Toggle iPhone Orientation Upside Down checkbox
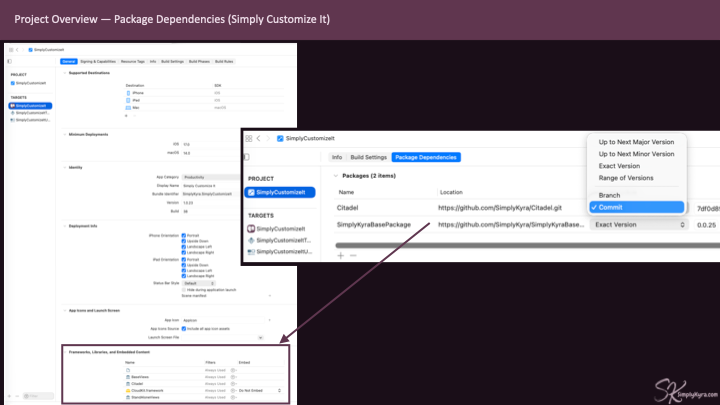720x405 pixels. coord(184,241)
